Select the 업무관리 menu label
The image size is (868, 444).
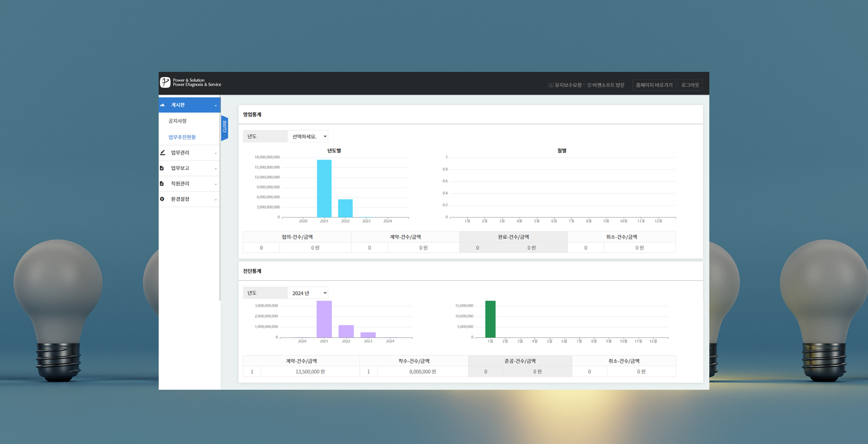click(180, 153)
